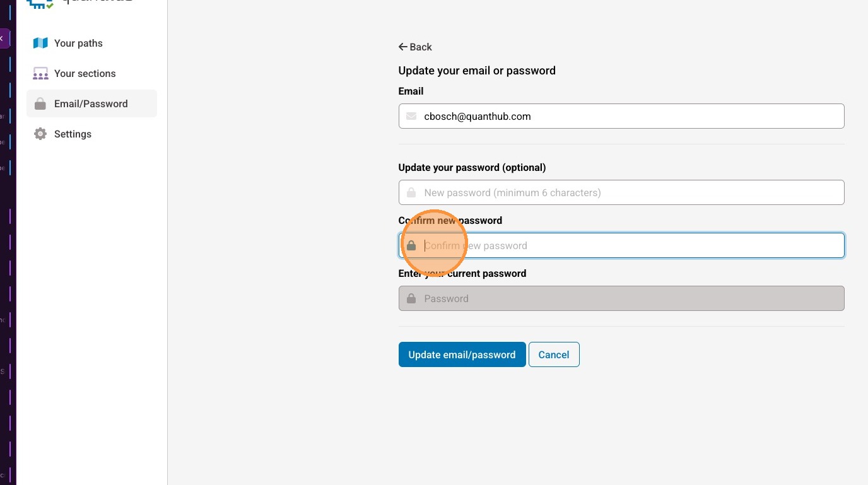The width and height of the screenshot is (868, 485).
Task: Select the Email/Password menu label
Action: 91,104
